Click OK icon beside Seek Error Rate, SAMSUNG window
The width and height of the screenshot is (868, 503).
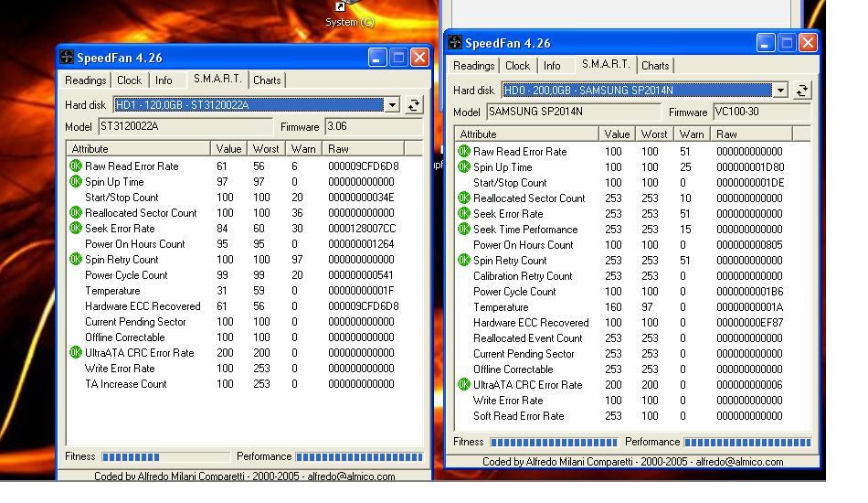click(464, 213)
